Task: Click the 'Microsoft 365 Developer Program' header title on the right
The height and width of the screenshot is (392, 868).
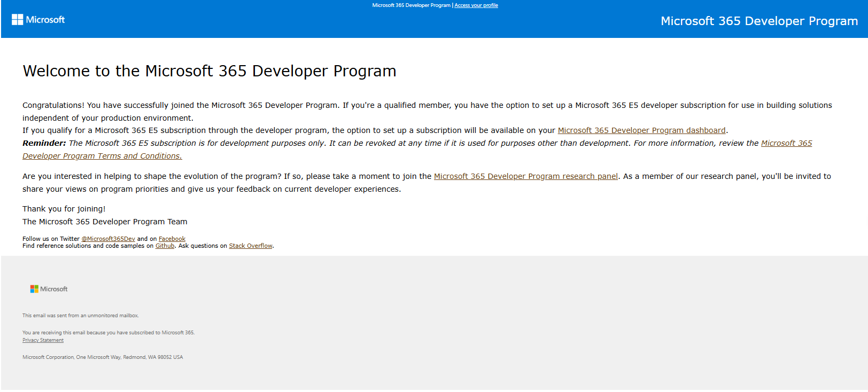Action: 759,21
